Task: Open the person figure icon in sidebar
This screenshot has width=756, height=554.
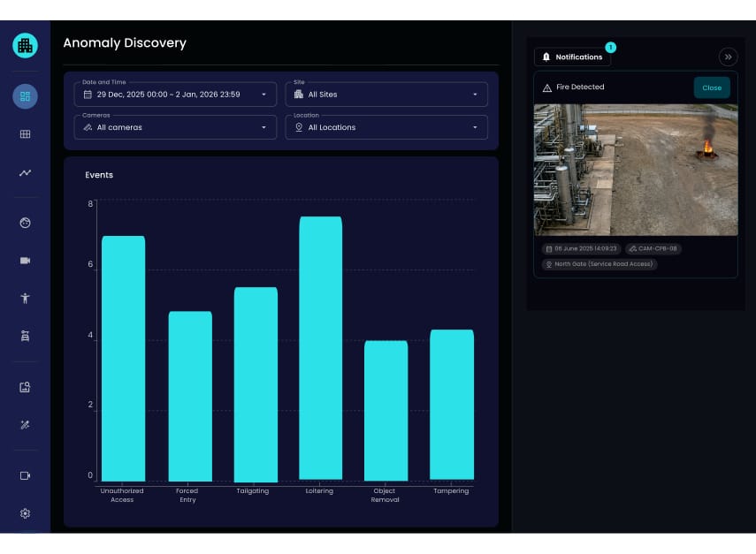Action: pyautogui.click(x=25, y=298)
